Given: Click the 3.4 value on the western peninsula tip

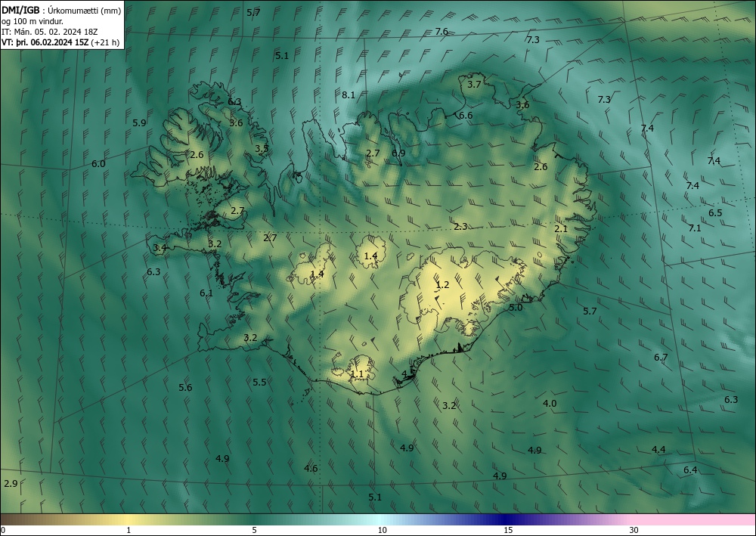Looking at the screenshot, I should point(160,248).
